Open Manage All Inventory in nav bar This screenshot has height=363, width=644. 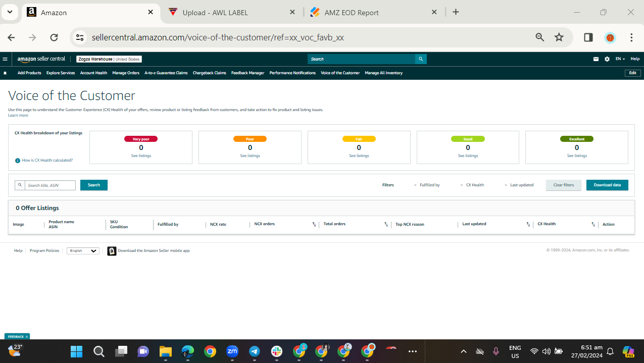[384, 73]
